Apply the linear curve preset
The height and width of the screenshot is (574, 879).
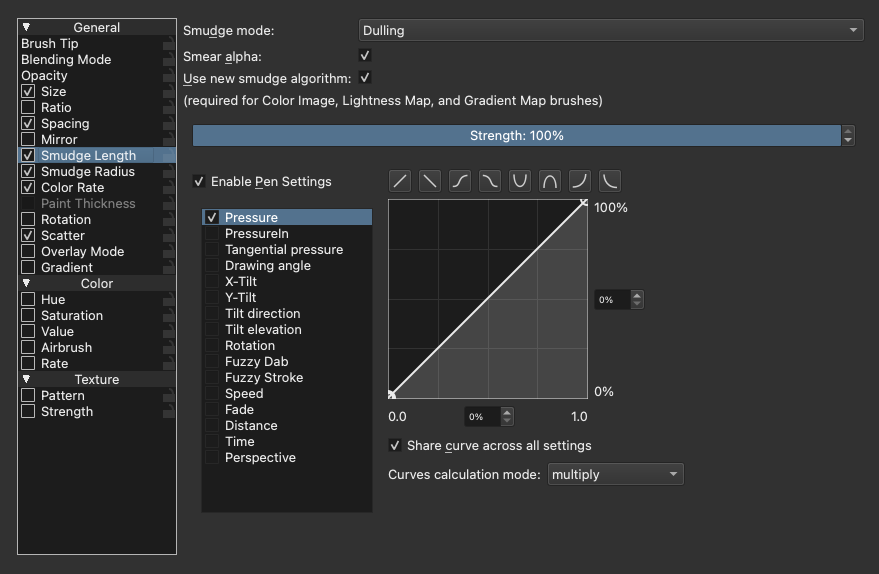tap(400, 181)
